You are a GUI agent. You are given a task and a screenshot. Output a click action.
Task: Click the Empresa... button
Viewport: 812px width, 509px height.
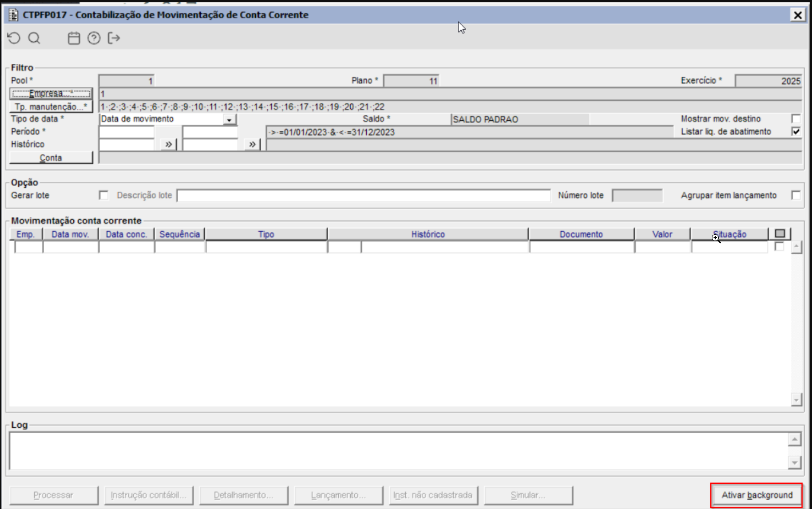(51, 94)
